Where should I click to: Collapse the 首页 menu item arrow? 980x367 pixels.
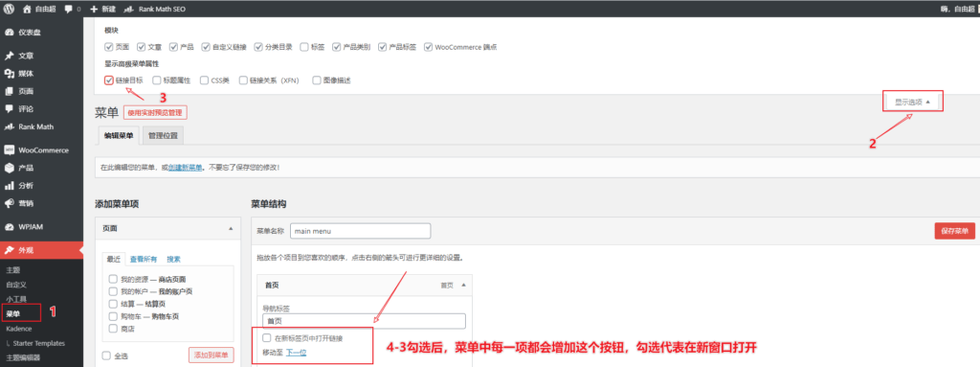(x=463, y=285)
